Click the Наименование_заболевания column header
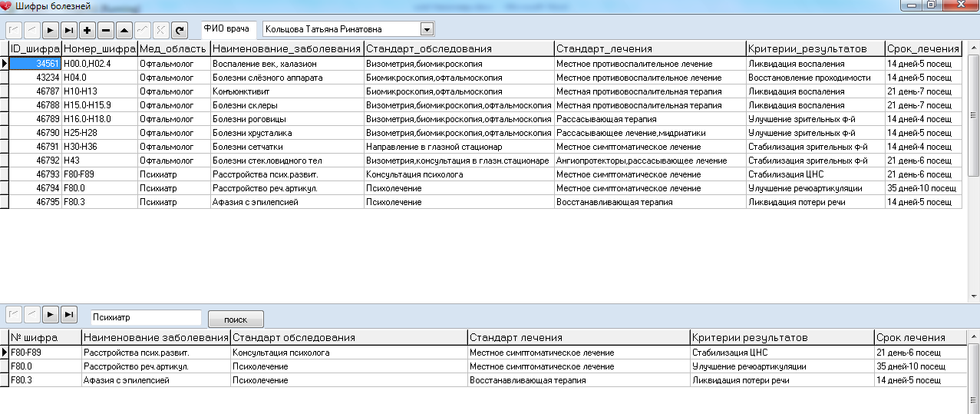The width and height of the screenshot is (980, 414). tap(287, 48)
